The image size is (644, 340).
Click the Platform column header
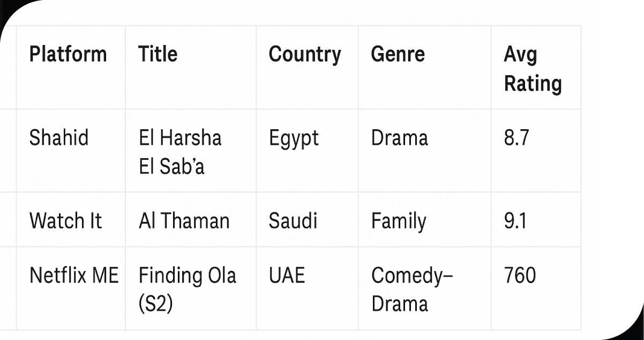[x=68, y=54]
